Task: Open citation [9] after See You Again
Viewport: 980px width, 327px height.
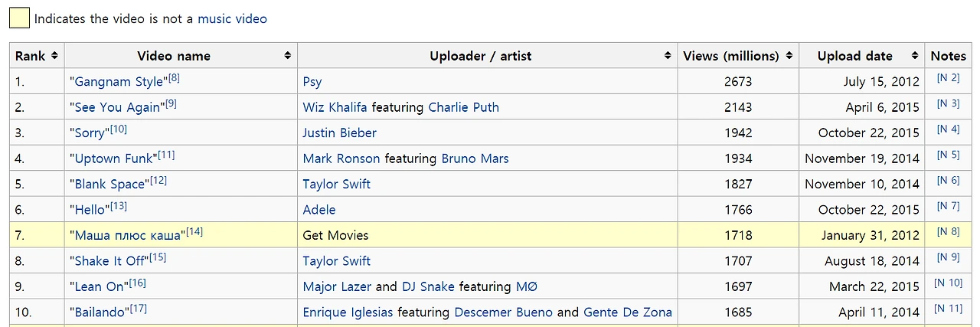Action: click(x=171, y=104)
